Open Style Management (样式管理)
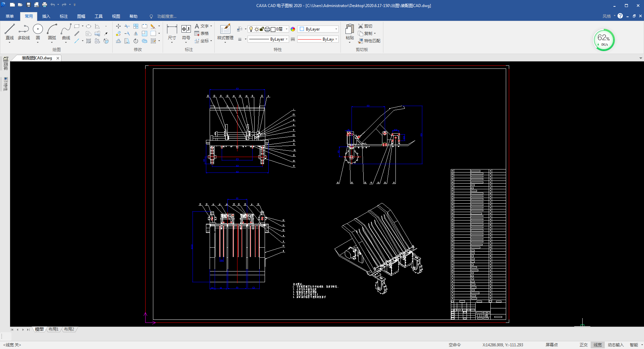 click(225, 32)
